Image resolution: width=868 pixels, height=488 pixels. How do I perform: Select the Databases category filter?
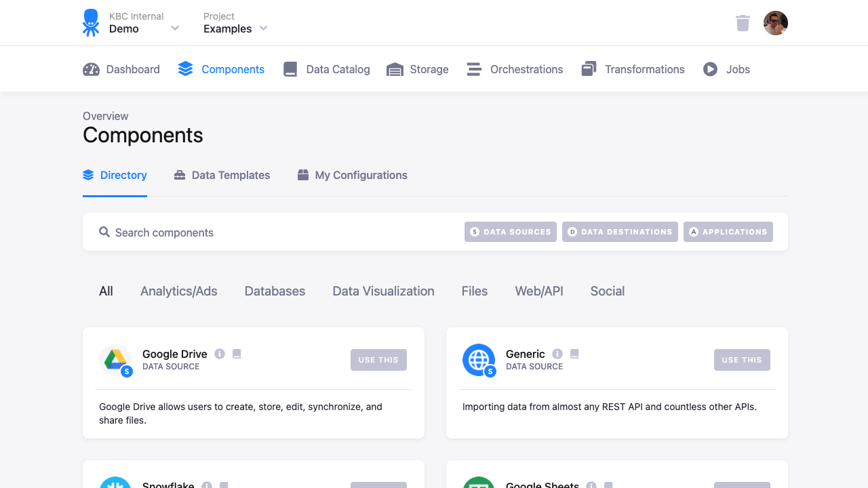(275, 291)
